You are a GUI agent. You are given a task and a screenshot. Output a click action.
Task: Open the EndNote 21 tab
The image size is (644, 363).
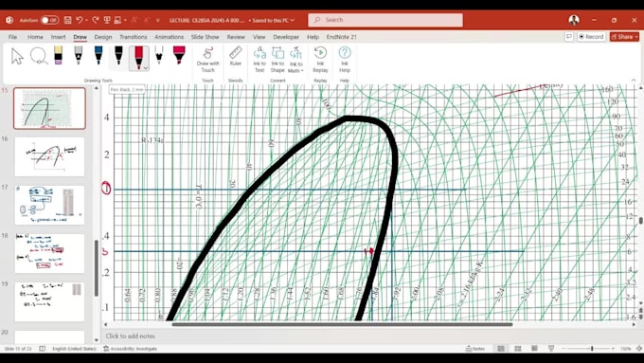click(341, 37)
